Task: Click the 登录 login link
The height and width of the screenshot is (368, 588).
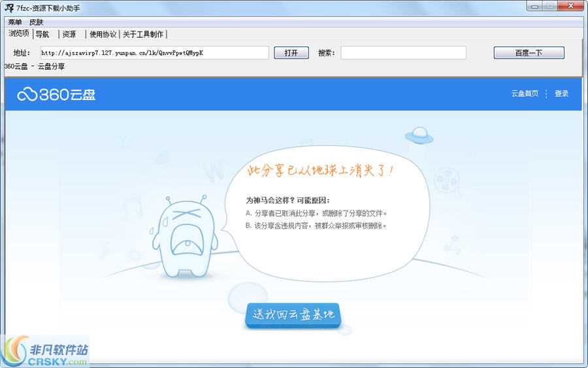Action: 561,93
